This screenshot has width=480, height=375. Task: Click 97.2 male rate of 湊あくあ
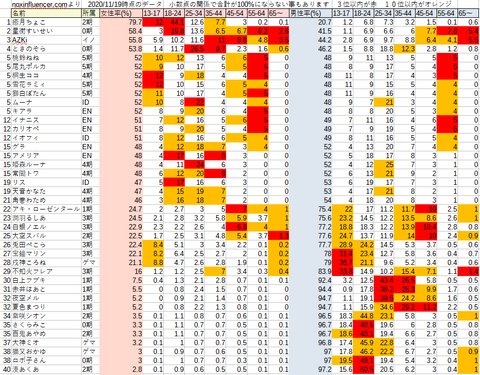pyautogui.click(x=311, y=369)
